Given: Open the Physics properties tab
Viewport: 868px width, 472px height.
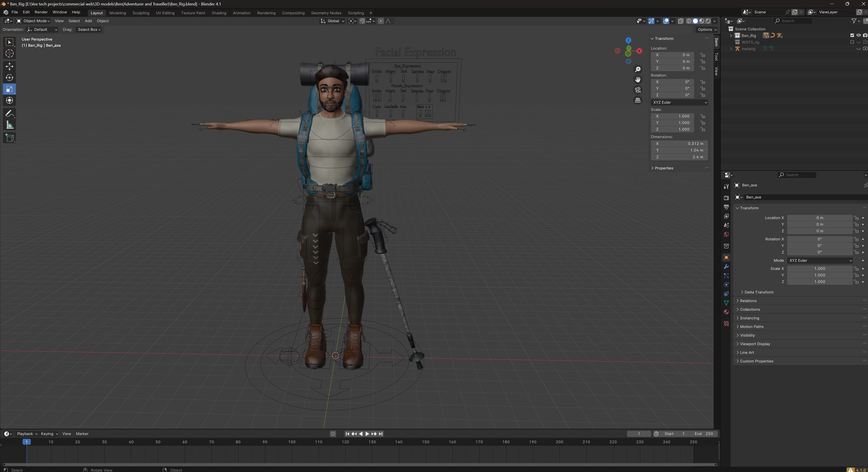Looking at the screenshot, I should point(726,285).
